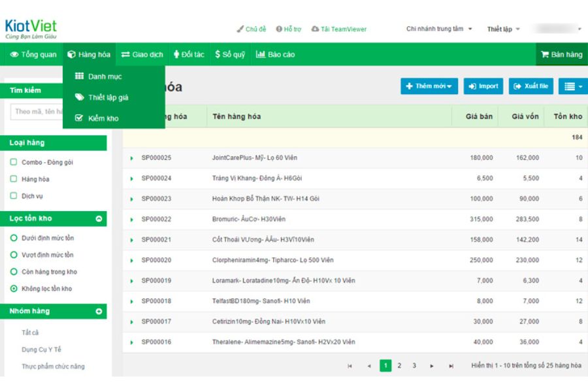
Task: Click current page 1 button
Action: coord(385,366)
